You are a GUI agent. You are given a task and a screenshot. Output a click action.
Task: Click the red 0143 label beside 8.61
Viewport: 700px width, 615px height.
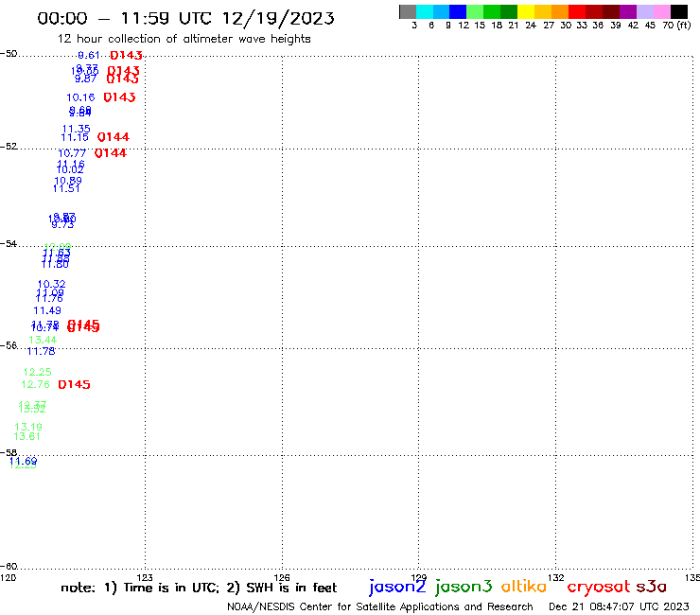click(x=127, y=56)
